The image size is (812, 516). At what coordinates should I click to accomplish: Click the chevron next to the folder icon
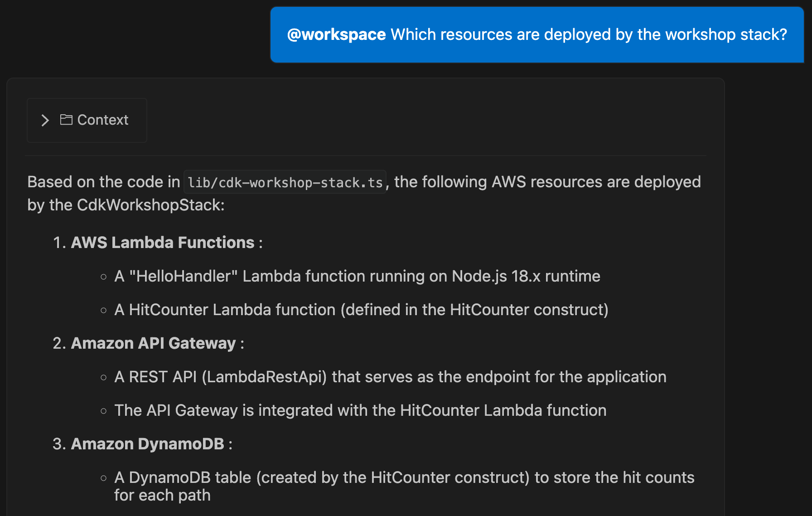(x=45, y=120)
